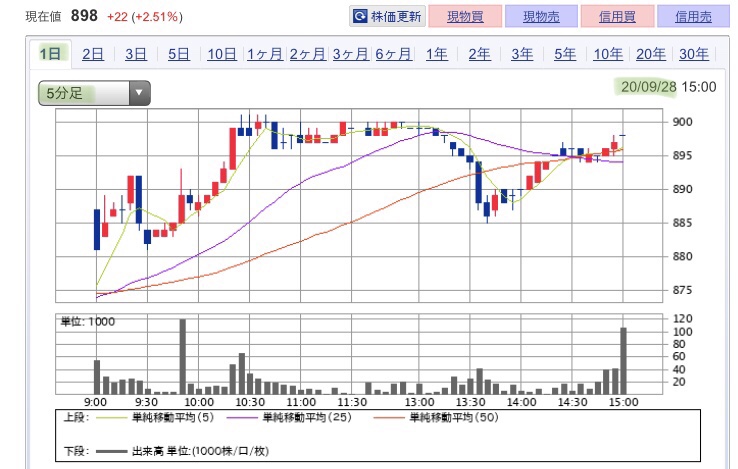Image resolution: width=738 pixels, height=469 pixels.
Task: Click the 信用買 button
Action: (617, 16)
